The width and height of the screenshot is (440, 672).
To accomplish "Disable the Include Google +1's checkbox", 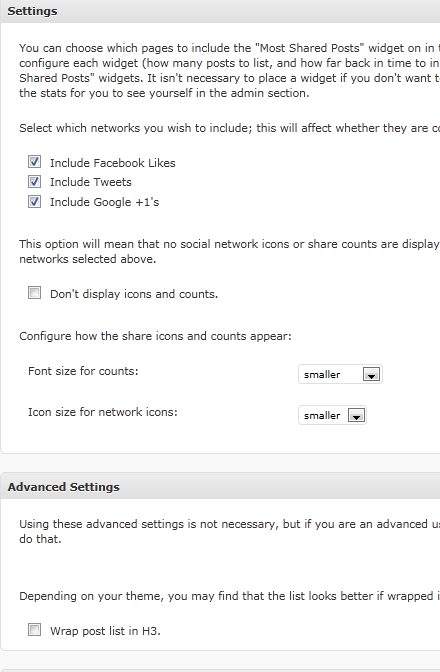I will tap(34, 201).
